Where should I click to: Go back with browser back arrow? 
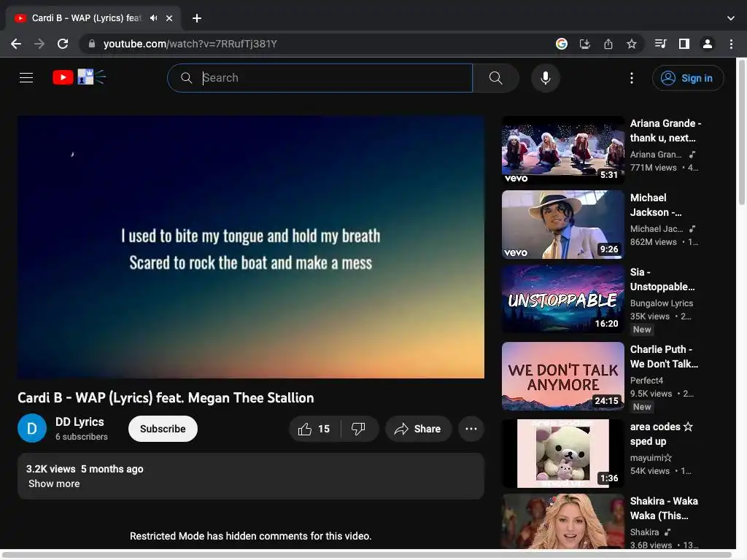pos(16,44)
